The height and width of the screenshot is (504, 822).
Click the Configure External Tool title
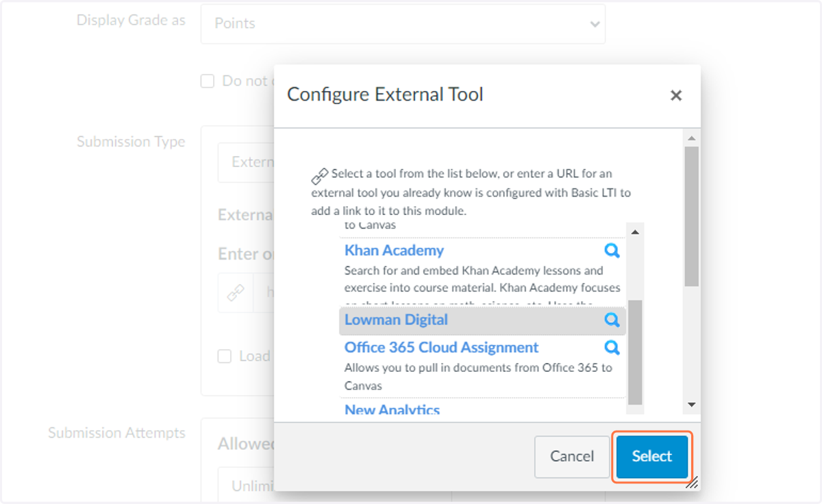coord(385,94)
